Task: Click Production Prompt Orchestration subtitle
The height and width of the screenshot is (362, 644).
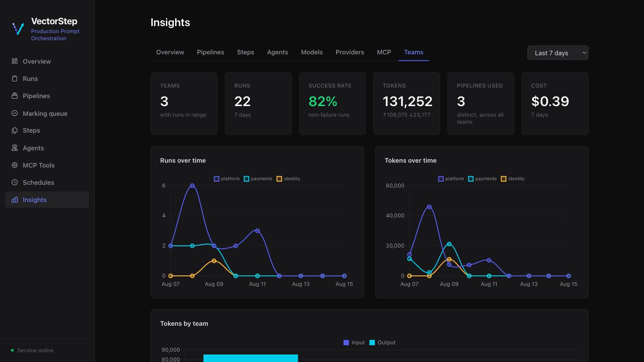Action: coord(55,34)
